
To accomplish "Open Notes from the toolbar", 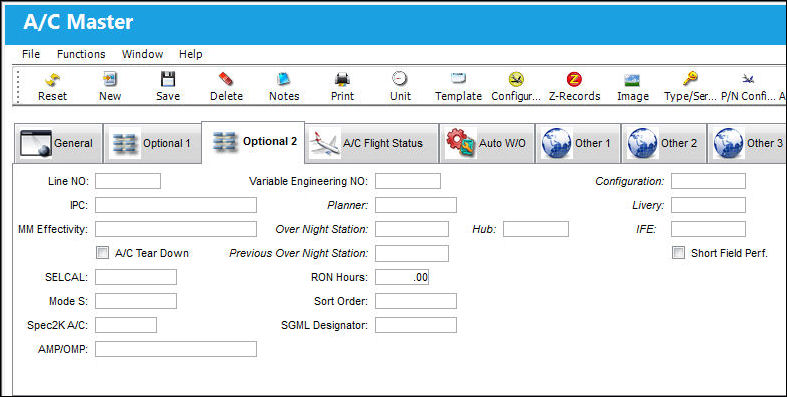I will click(284, 86).
